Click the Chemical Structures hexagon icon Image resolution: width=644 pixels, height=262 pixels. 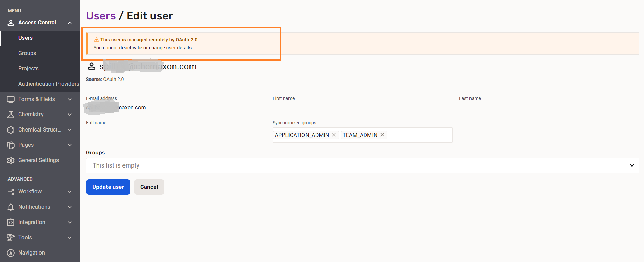pos(11,130)
